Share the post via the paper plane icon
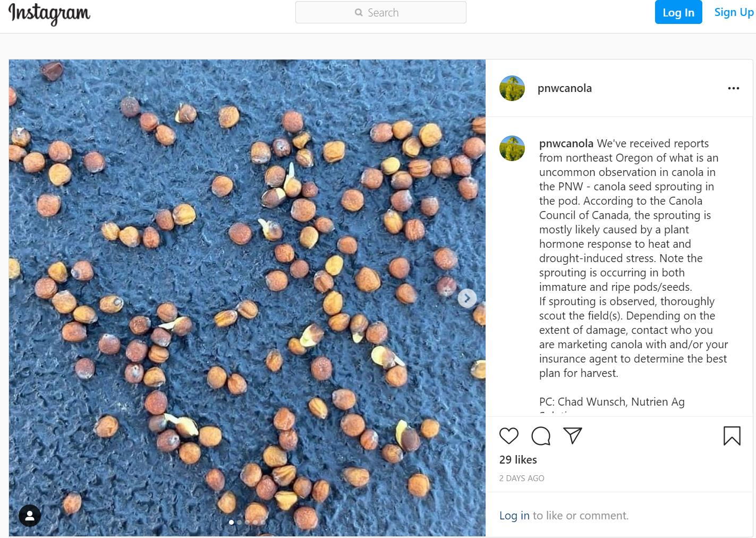The height and width of the screenshot is (538, 756). [x=572, y=435]
